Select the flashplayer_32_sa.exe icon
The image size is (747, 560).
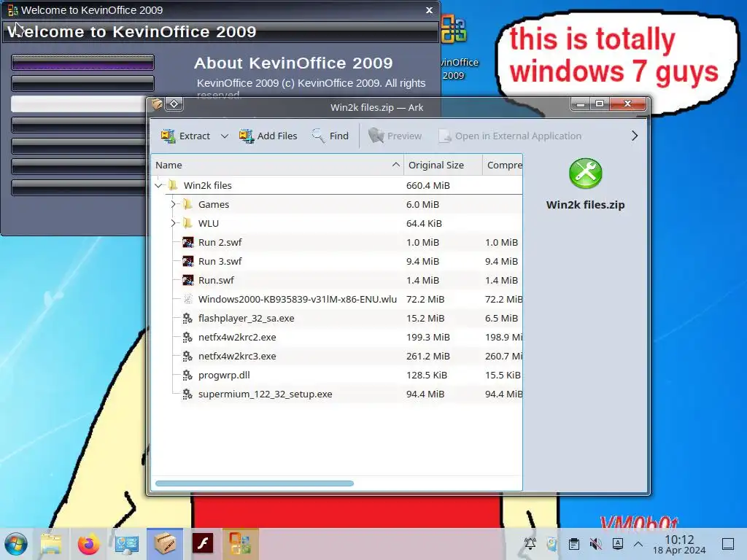pos(187,318)
